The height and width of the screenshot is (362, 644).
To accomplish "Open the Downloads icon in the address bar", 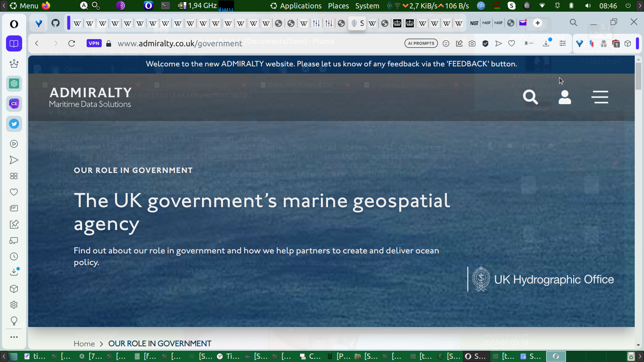I will 546,43.
